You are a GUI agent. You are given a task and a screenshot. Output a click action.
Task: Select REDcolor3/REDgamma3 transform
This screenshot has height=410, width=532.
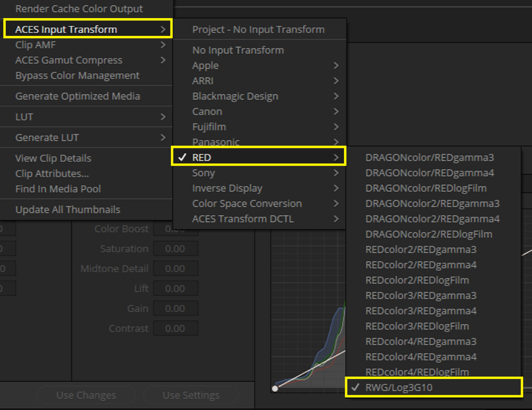[433, 296]
